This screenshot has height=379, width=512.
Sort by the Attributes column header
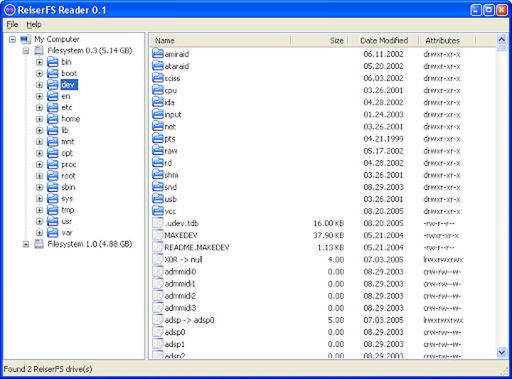447,40
